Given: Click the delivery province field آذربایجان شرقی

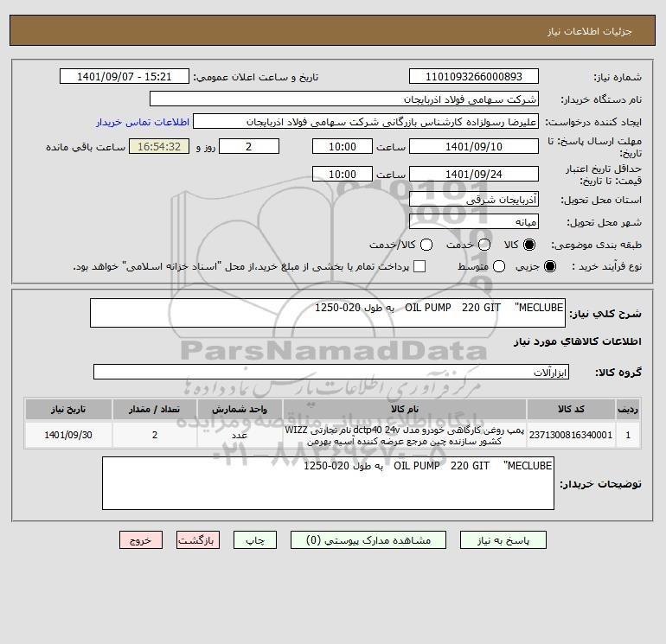Looking at the screenshot, I should pyautogui.click(x=474, y=199).
